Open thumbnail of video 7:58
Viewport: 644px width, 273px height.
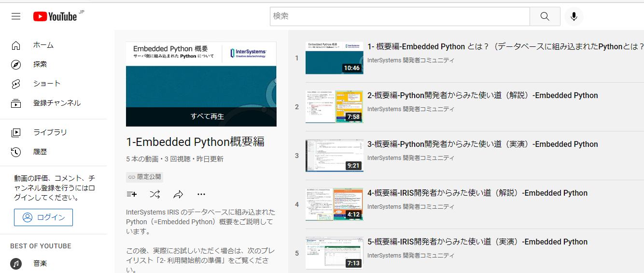[x=335, y=107]
